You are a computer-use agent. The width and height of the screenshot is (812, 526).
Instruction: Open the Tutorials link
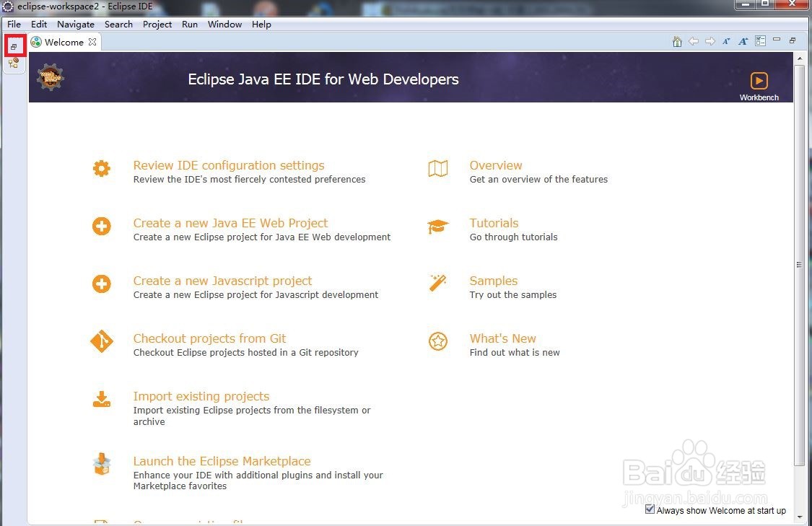(494, 223)
